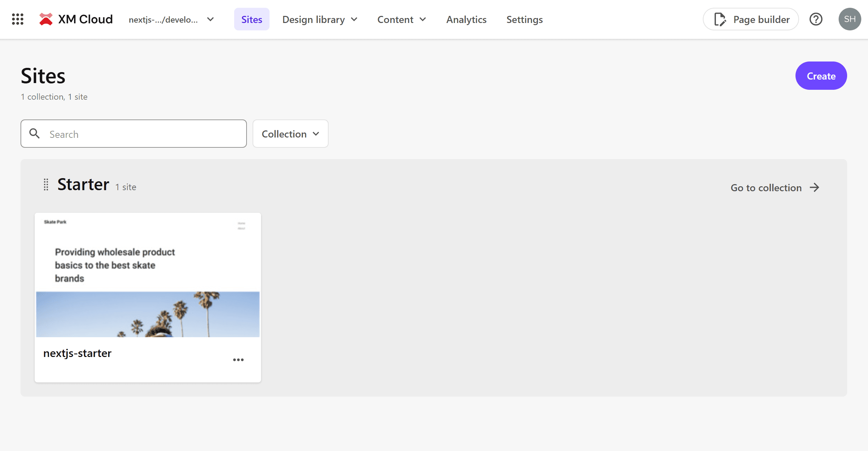
Task: Open the Analytics tab
Action: [x=466, y=19]
